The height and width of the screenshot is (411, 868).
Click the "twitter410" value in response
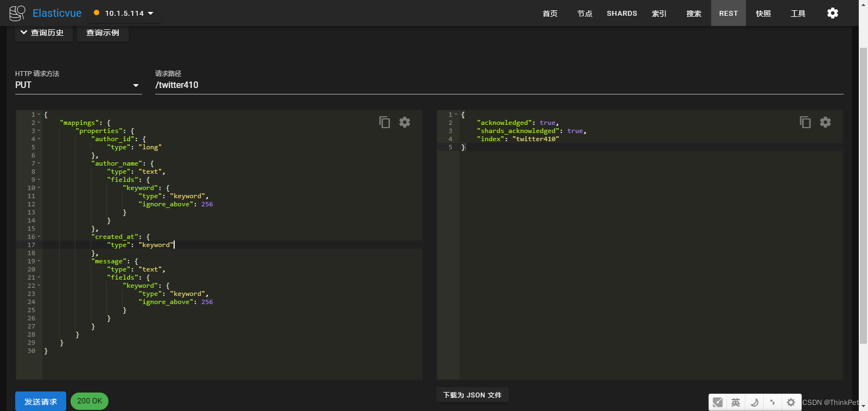coord(535,139)
